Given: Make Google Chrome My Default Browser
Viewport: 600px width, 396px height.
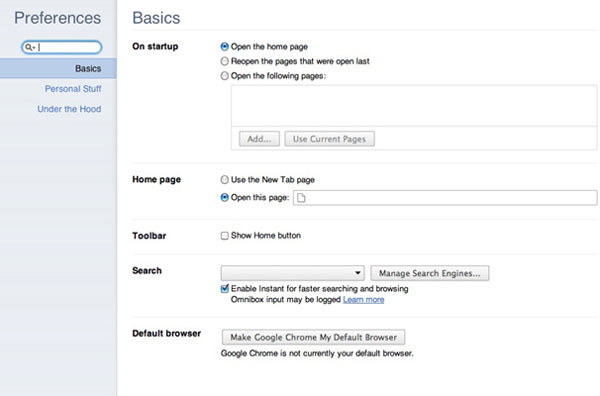Looking at the screenshot, I should [x=313, y=337].
